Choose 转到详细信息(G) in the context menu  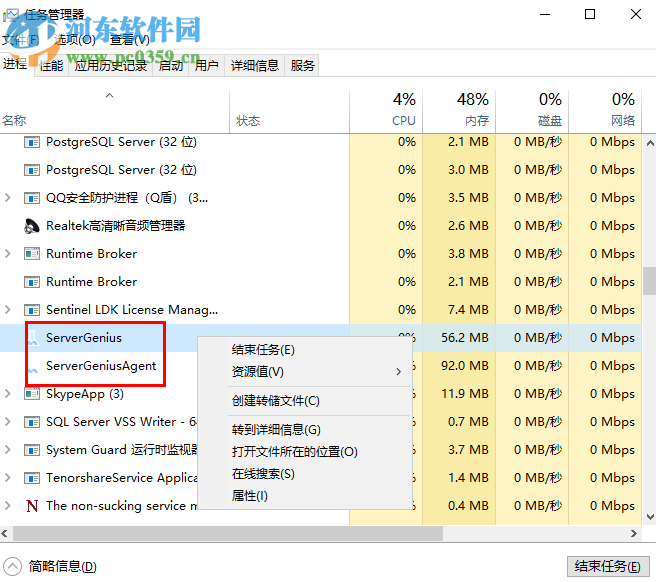pyautogui.click(x=276, y=430)
